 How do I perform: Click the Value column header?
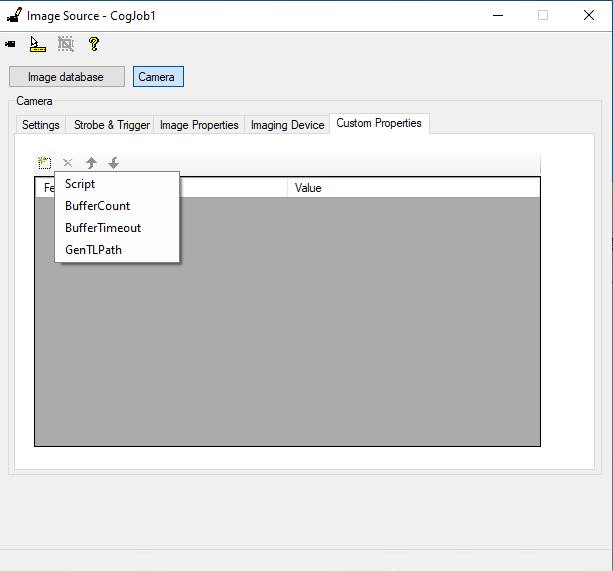coord(308,188)
